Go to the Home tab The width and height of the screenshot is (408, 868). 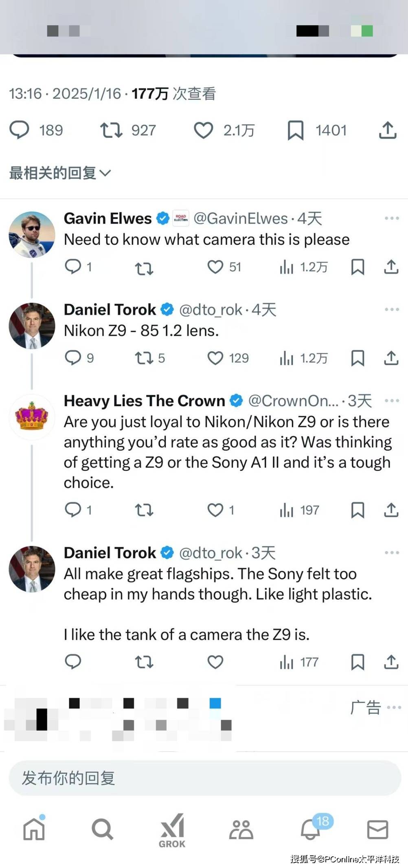34,829
